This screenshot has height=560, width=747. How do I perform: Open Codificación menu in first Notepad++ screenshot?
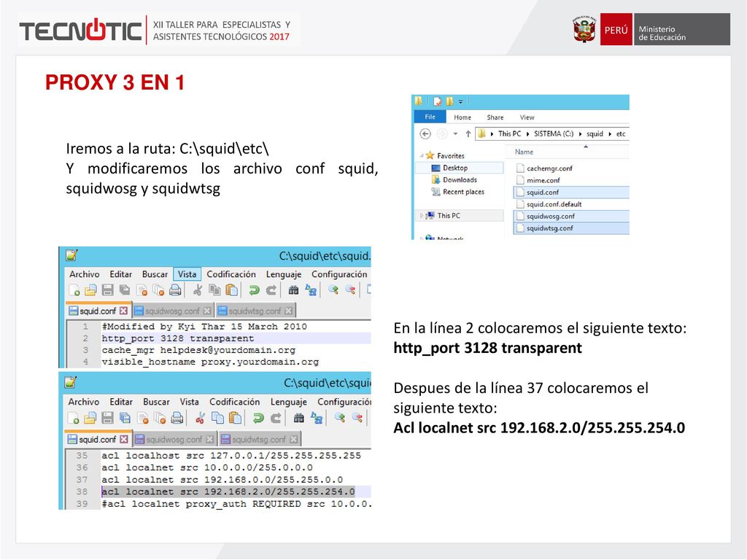point(231,274)
